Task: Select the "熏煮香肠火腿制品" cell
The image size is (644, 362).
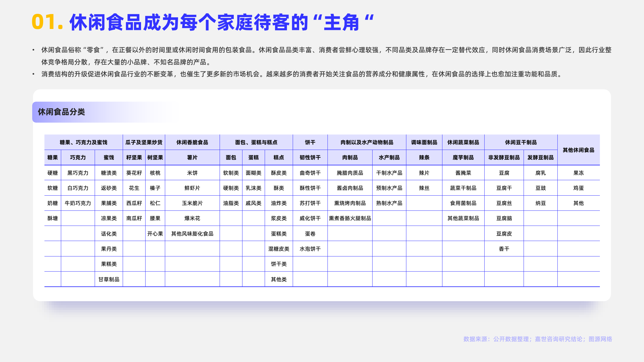Action: pyautogui.click(x=350, y=218)
